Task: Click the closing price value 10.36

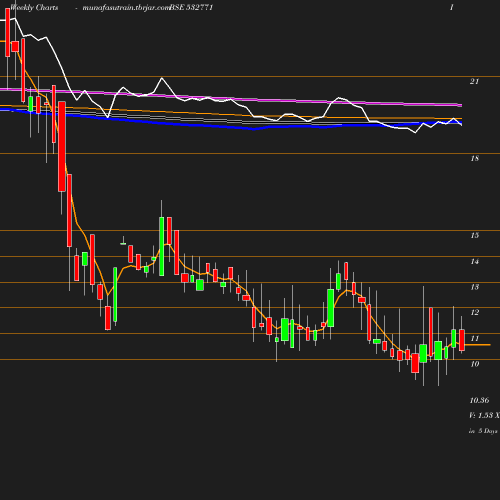Action: click(479, 400)
